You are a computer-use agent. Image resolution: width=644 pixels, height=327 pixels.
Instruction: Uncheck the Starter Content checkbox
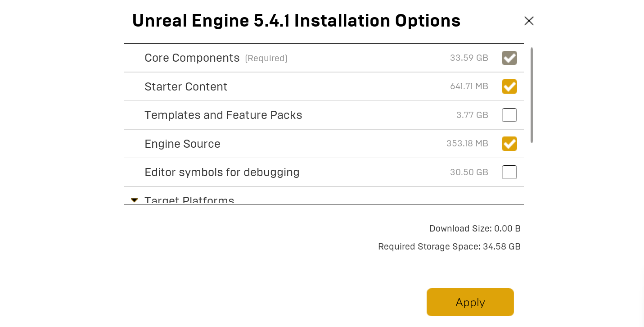509,86
